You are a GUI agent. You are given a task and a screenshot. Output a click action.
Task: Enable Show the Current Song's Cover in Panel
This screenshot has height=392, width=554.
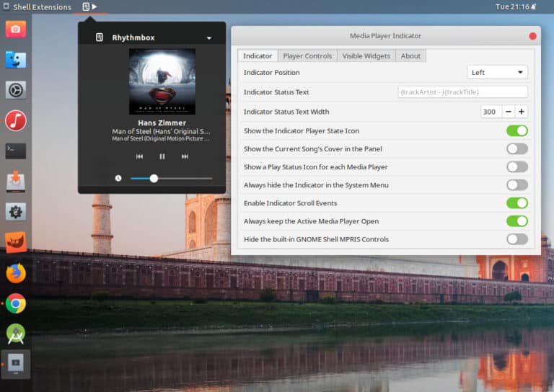[516, 148]
